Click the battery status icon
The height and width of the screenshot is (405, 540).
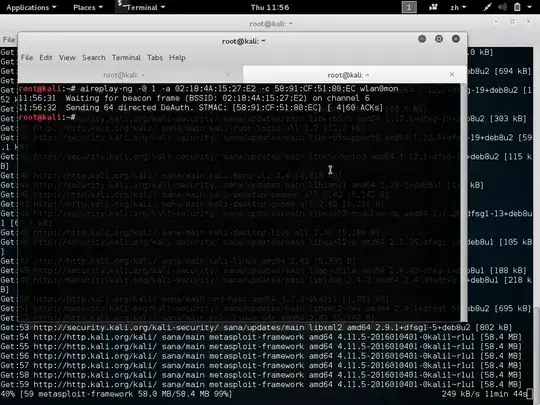[x=517, y=7]
